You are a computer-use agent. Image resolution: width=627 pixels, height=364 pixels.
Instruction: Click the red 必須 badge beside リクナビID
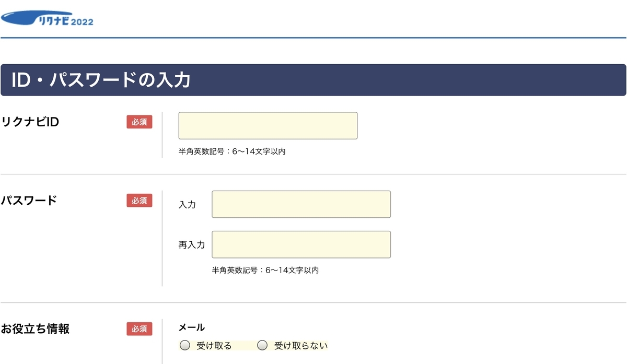(x=140, y=122)
